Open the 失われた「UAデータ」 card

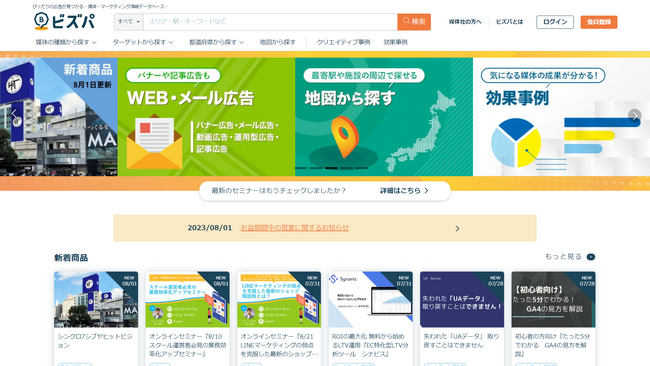[x=462, y=318]
